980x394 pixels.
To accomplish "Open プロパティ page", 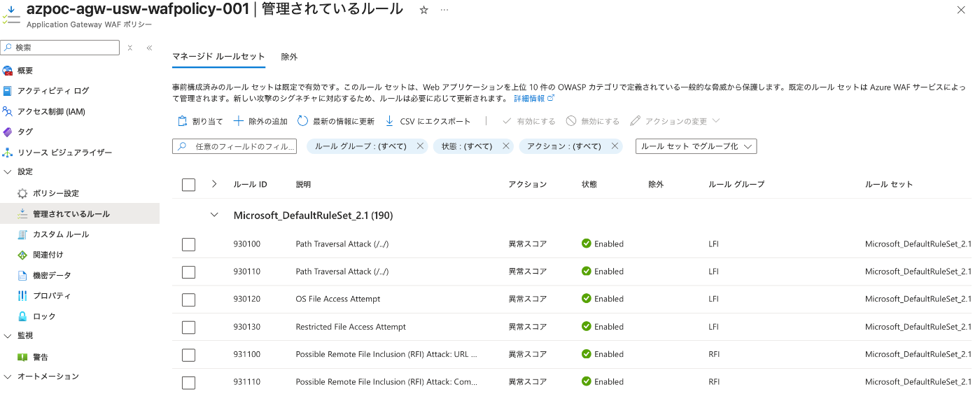I will point(52,296).
